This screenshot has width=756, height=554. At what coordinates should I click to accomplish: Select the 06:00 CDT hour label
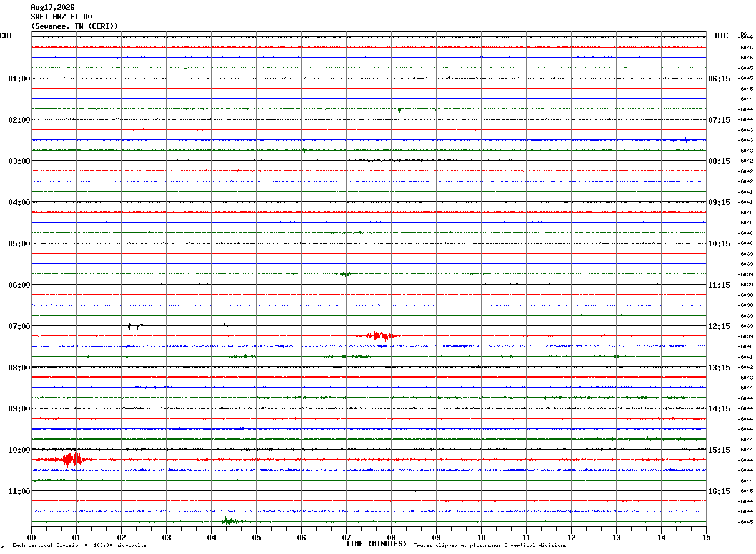click(x=19, y=285)
